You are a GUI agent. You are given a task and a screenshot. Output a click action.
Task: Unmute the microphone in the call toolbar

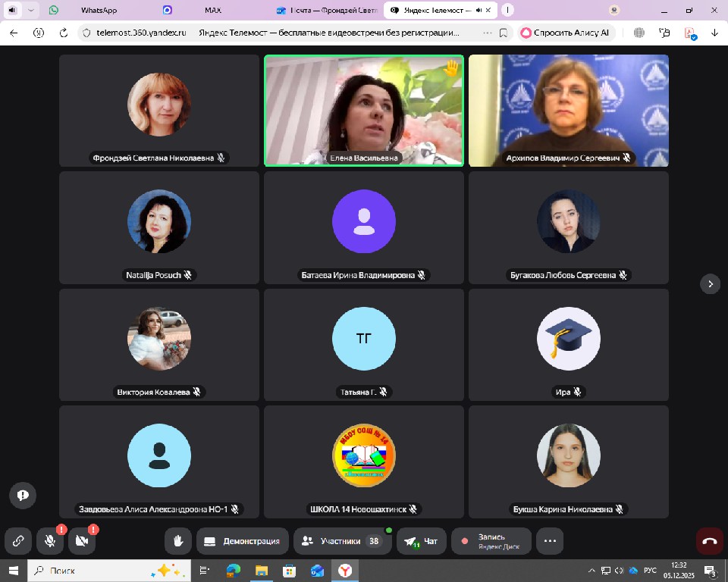(x=50, y=541)
